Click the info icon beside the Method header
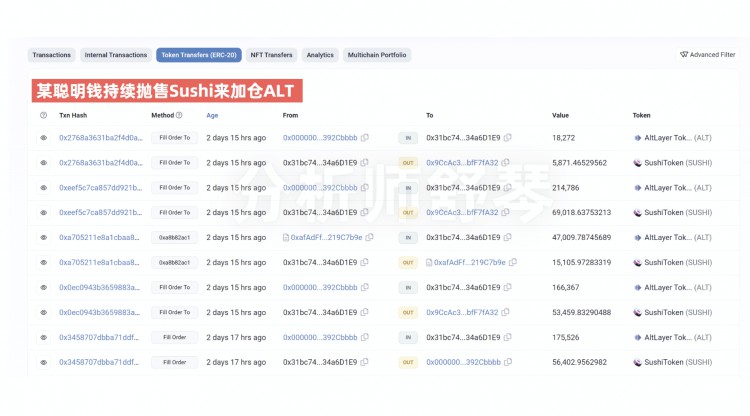This screenshot has width=750, height=416. click(x=179, y=115)
